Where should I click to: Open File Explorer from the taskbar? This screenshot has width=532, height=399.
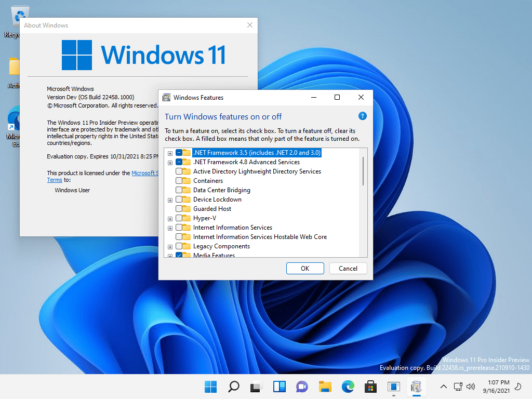(325, 387)
